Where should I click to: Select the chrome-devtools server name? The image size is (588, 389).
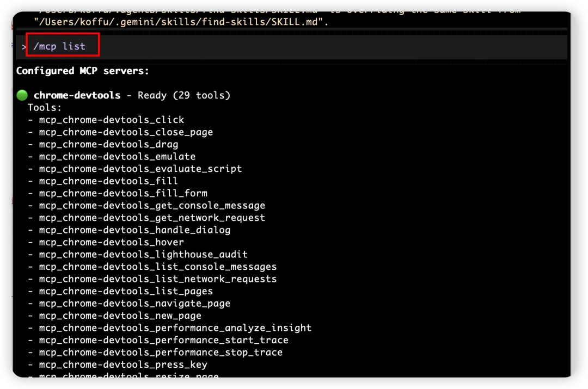click(77, 95)
